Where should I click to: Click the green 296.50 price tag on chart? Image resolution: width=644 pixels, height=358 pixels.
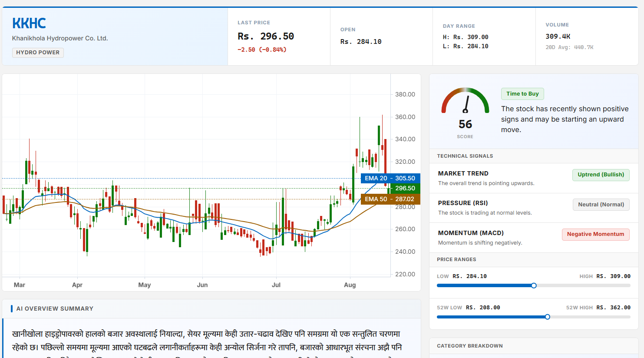pyautogui.click(x=405, y=188)
